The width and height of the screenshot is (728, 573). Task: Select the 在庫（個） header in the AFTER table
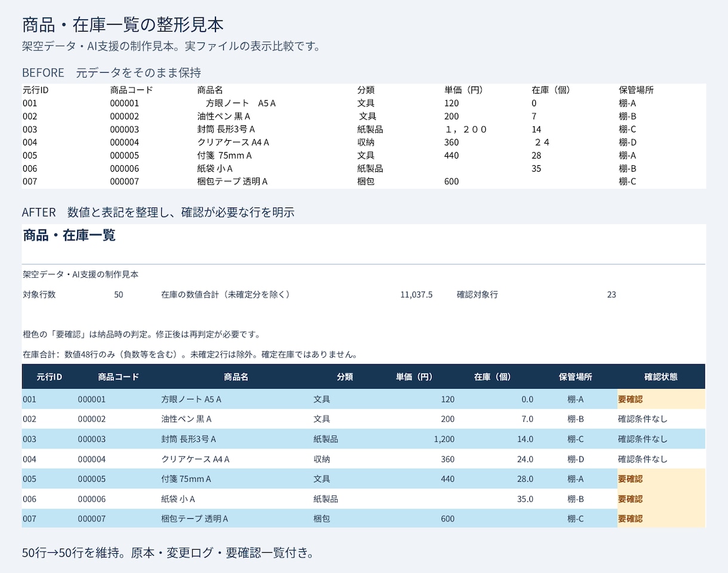(493, 377)
